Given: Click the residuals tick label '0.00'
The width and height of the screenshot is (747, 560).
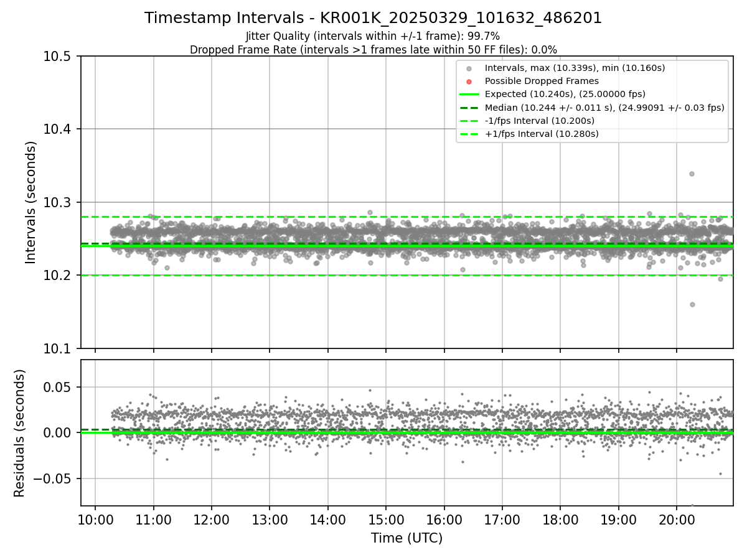Looking at the screenshot, I should coord(59,433).
